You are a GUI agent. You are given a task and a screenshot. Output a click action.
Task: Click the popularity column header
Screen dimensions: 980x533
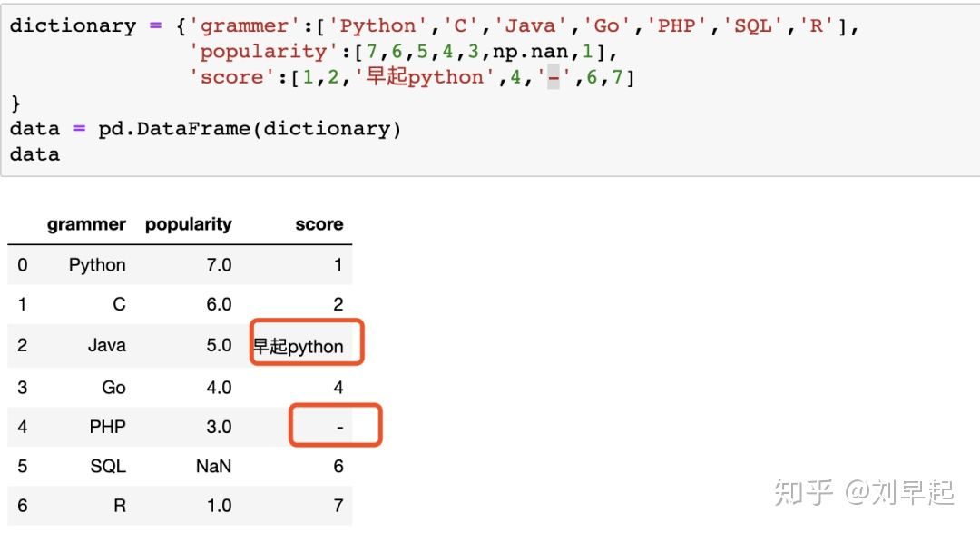(188, 224)
